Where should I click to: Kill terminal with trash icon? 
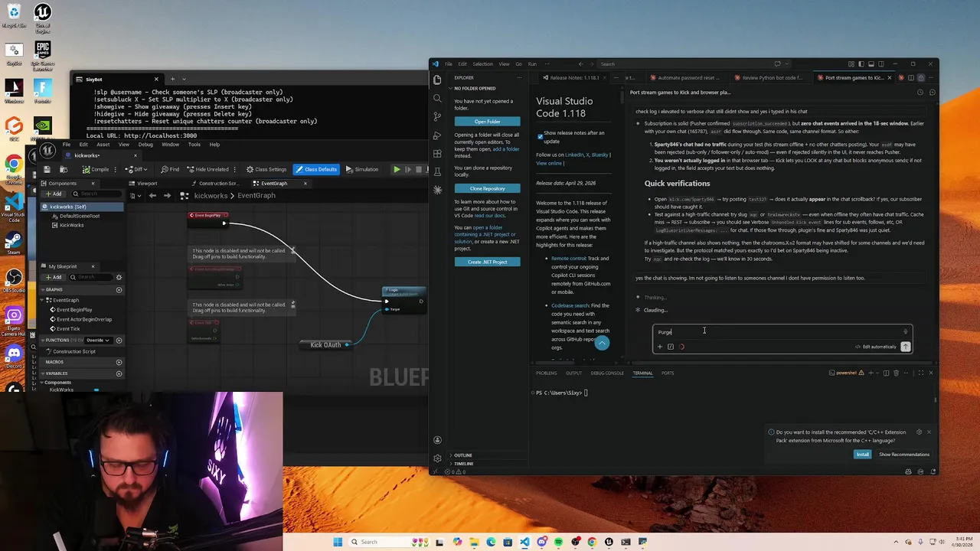tap(897, 373)
